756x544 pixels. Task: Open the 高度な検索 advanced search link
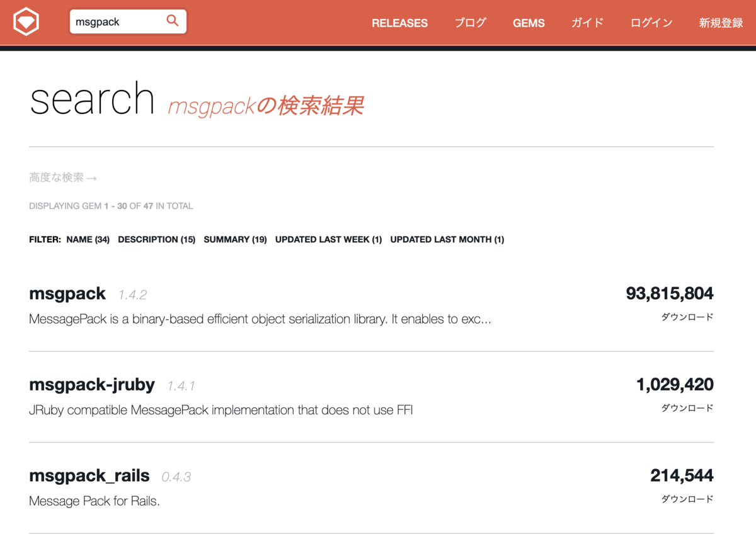click(63, 178)
